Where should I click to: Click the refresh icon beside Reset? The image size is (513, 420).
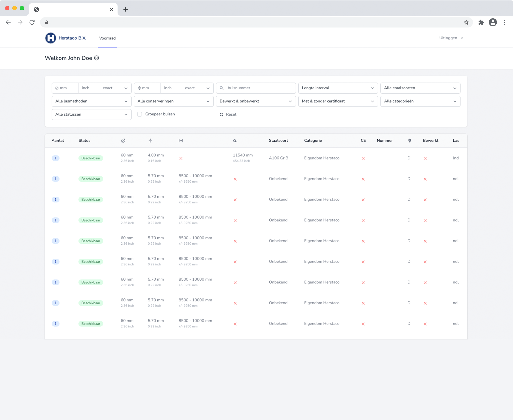[221, 114]
